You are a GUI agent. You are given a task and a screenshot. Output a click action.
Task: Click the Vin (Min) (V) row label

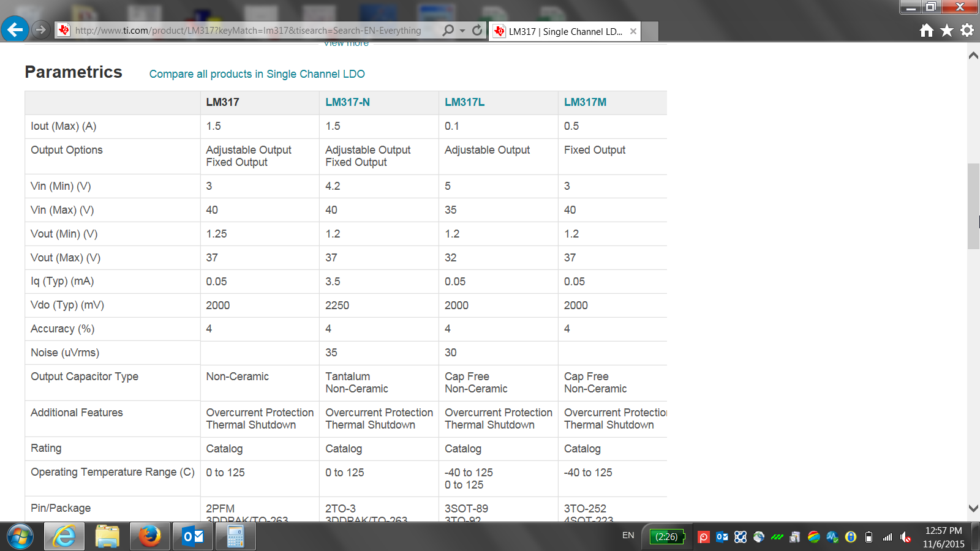coord(61,186)
